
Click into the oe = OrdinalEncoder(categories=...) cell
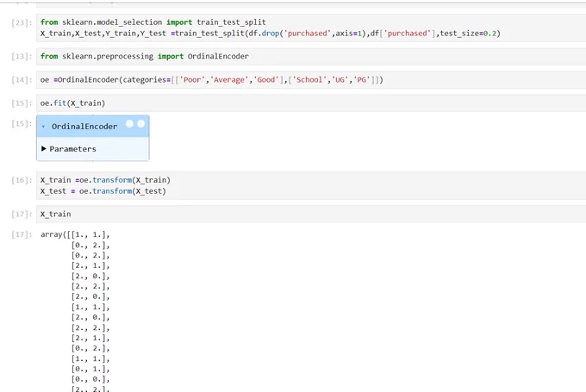coord(311,80)
